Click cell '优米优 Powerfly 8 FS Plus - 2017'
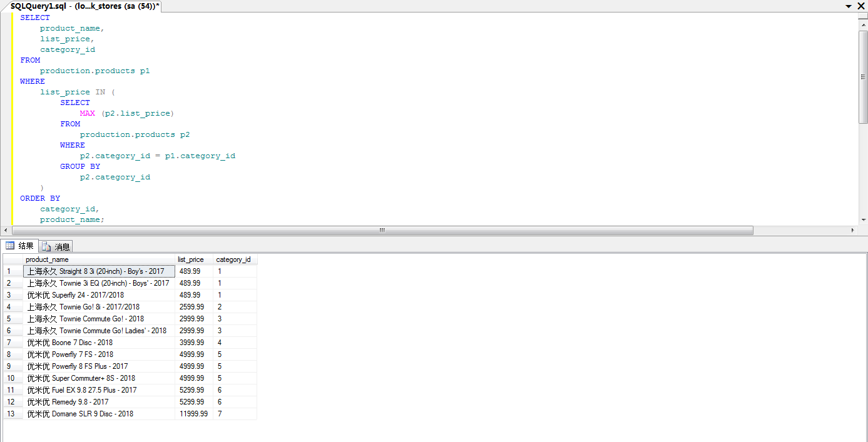This screenshot has width=868, height=442. [99, 366]
